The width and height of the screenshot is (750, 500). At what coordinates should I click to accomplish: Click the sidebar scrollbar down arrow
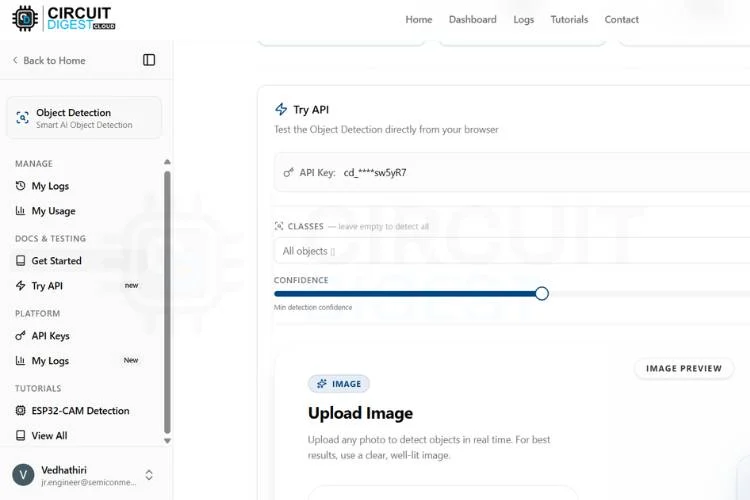[x=167, y=441]
